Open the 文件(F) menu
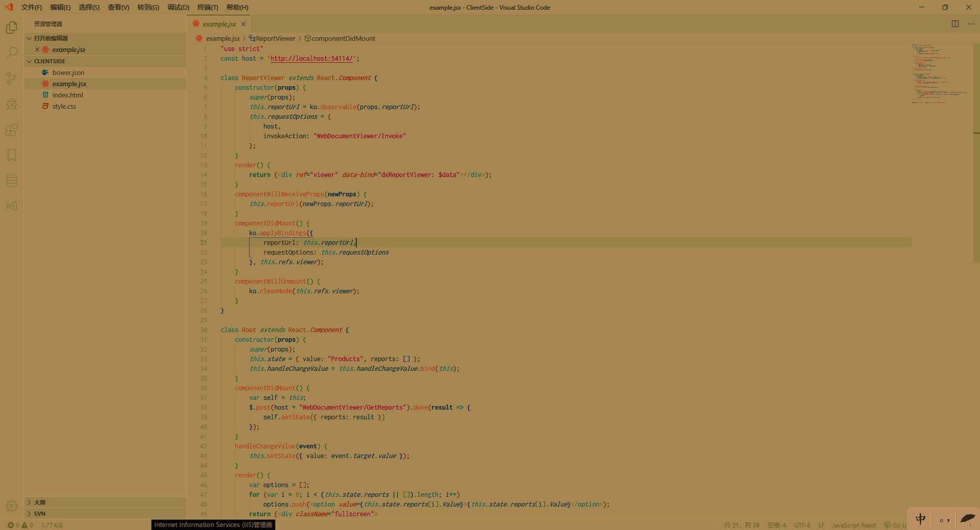This screenshot has width=980, height=530. tap(32, 7)
